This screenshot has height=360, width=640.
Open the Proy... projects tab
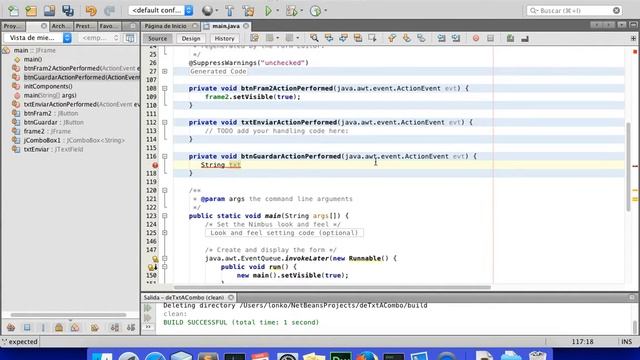[13, 26]
